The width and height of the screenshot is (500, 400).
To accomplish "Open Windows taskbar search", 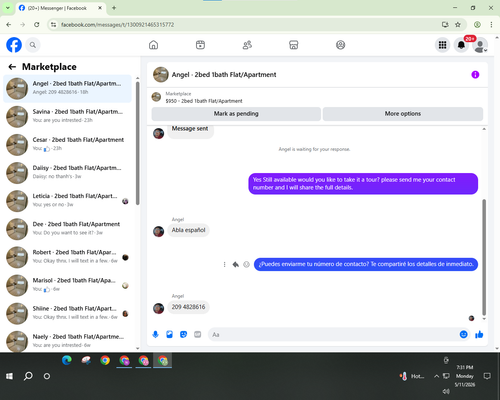I will point(28,376).
